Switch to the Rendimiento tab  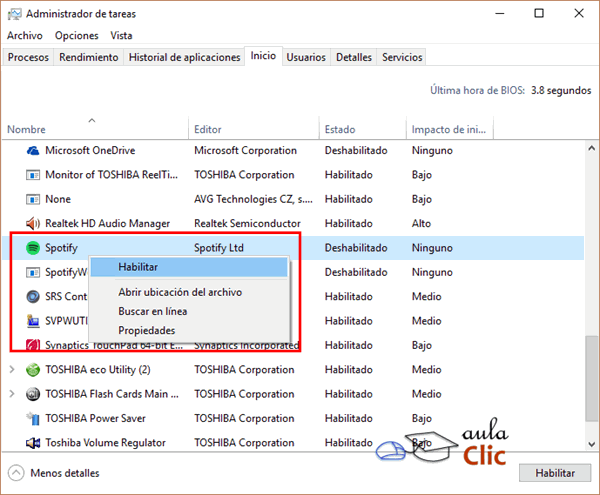89,57
